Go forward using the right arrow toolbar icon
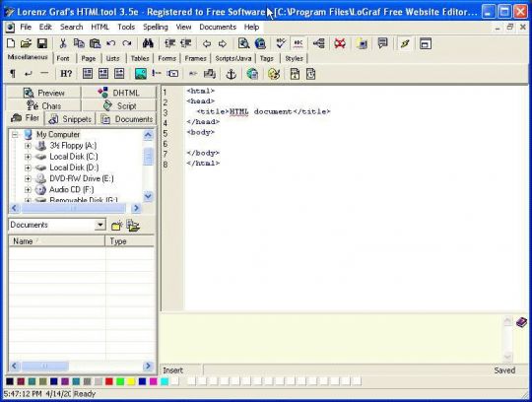Screen dimensions: 532x402 point(223,43)
